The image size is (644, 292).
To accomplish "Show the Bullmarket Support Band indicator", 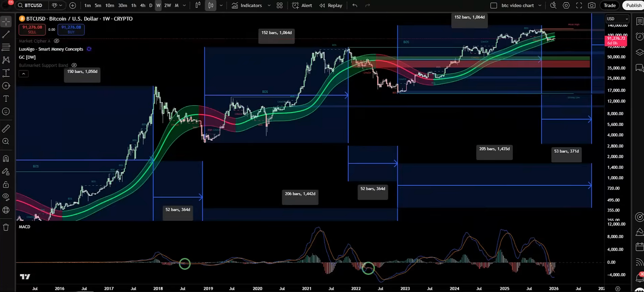I will 74,65.
